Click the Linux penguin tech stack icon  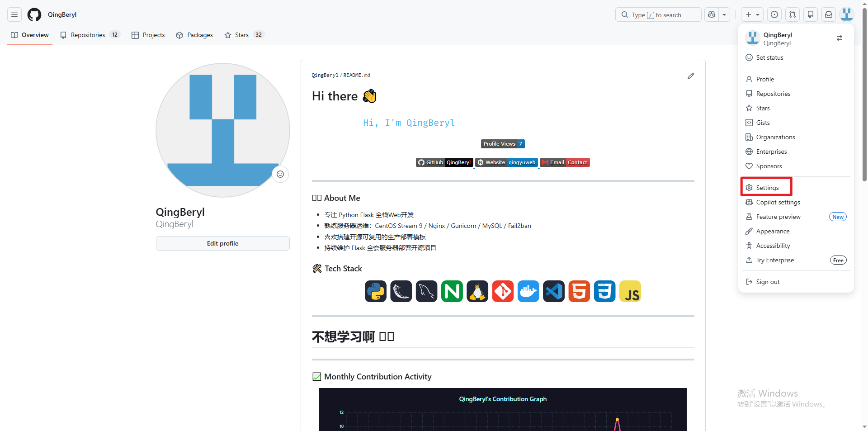point(477,291)
